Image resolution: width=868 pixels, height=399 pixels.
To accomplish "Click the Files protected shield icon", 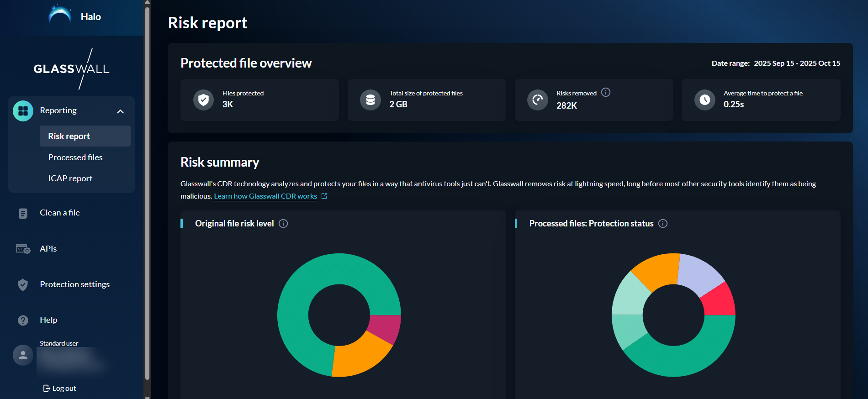I will pyautogui.click(x=204, y=100).
